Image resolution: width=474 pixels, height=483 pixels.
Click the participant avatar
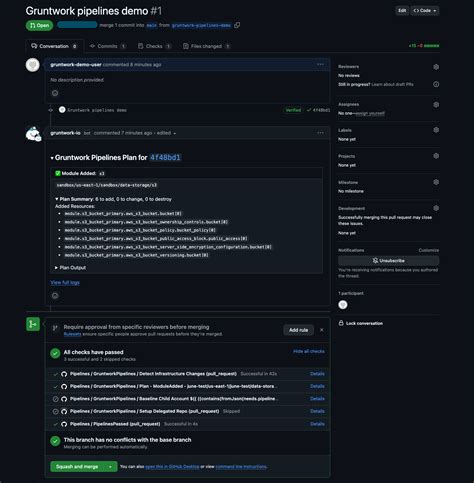[x=343, y=305]
